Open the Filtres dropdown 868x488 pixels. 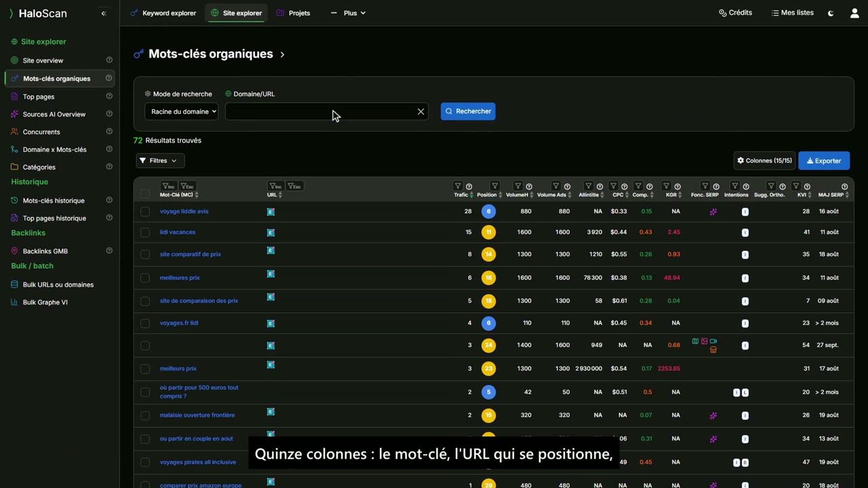160,161
